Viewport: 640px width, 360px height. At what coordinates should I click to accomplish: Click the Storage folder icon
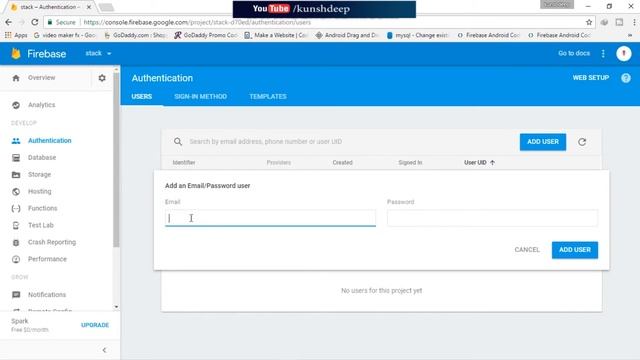point(16,175)
